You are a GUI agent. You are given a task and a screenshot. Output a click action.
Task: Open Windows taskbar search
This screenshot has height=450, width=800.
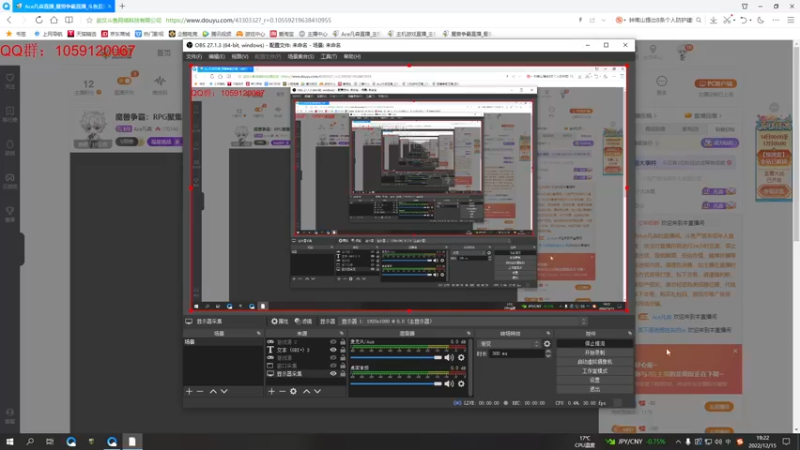30,441
